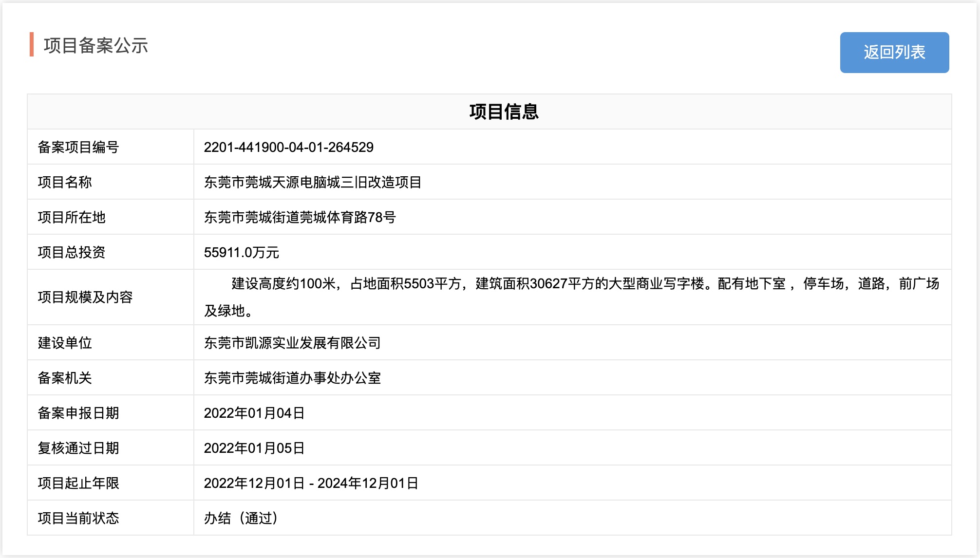Select company 东莞市凯源实业发展有限公司
The width and height of the screenshot is (980, 558).
tap(292, 343)
